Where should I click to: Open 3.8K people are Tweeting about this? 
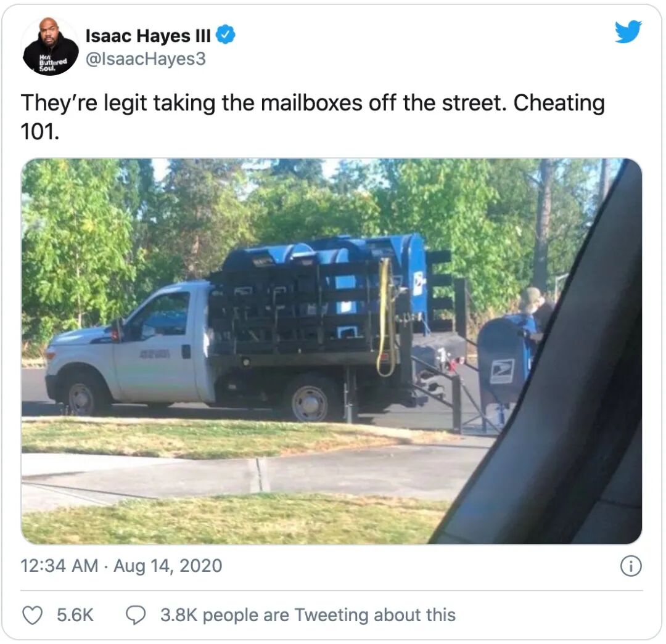pyautogui.click(x=308, y=615)
